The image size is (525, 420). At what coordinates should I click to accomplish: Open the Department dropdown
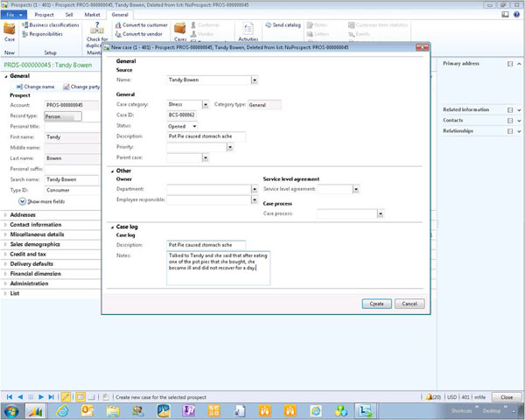point(255,189)
